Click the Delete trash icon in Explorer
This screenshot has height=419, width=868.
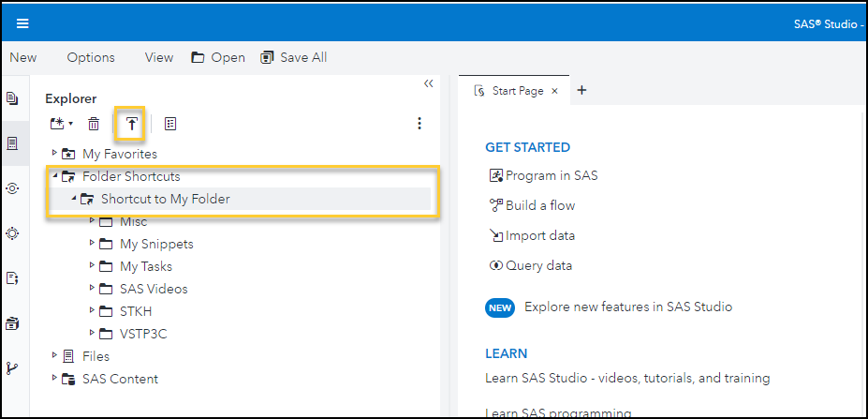94,124
